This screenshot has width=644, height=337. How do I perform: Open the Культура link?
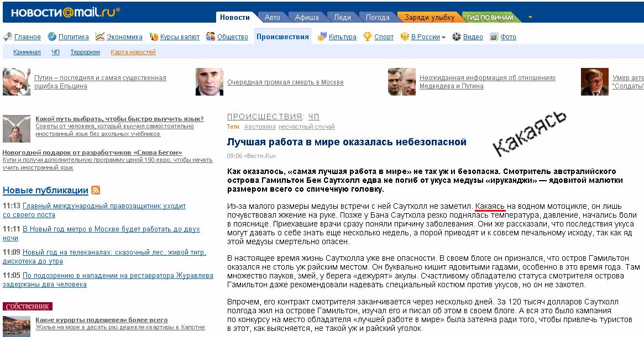point(343,37)
